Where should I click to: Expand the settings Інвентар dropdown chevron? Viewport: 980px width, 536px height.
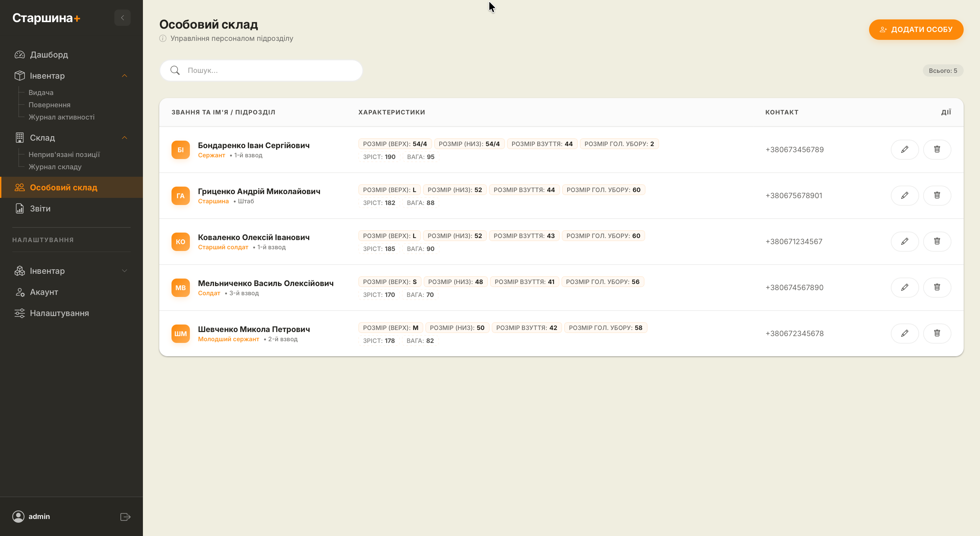[x=125, y=271]
